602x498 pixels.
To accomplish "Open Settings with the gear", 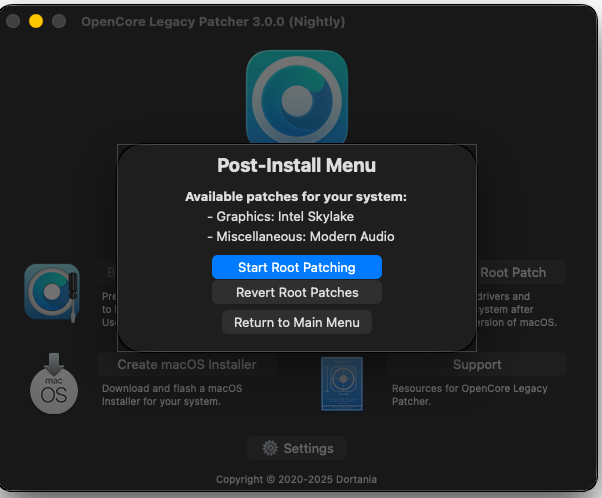I will coord(297,448).
